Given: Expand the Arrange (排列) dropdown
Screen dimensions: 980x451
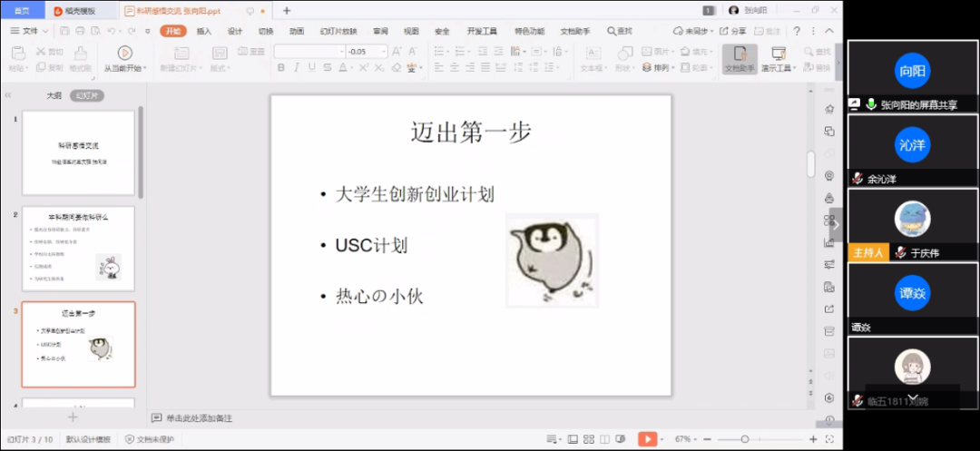Looking at the screenshot, I should coord(673,67).
